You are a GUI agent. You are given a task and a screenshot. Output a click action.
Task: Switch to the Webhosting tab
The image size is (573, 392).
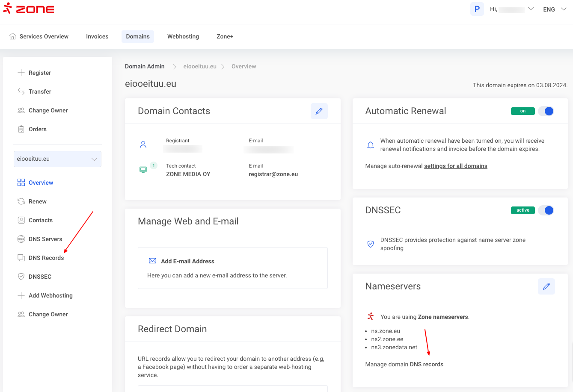183,36
